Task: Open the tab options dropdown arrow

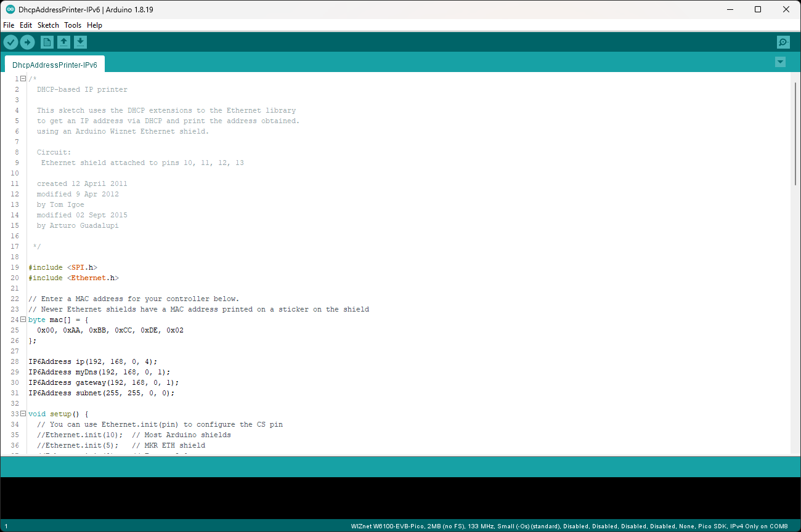Action: point(780,62)
